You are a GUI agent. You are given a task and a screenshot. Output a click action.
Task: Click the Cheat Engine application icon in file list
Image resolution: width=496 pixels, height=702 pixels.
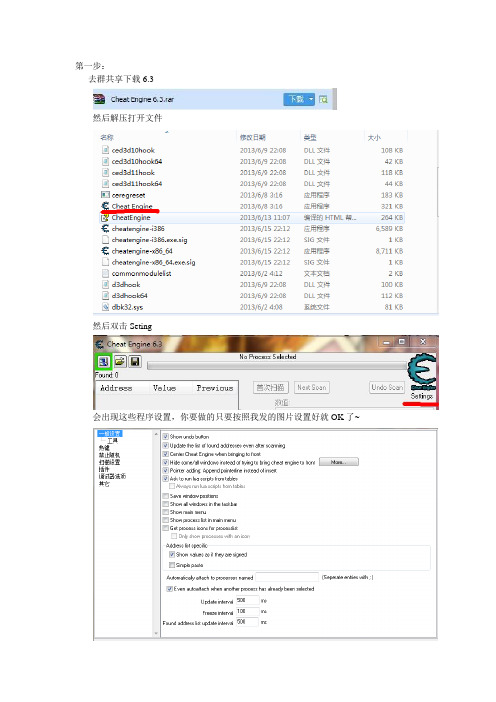(105, 206)
